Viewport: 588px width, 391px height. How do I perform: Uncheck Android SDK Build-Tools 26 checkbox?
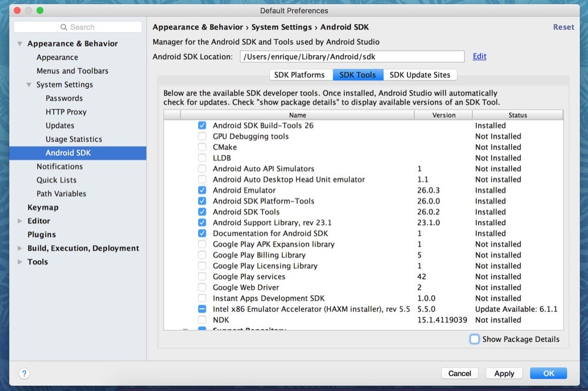pyautogui.click(x=202, y=125)
